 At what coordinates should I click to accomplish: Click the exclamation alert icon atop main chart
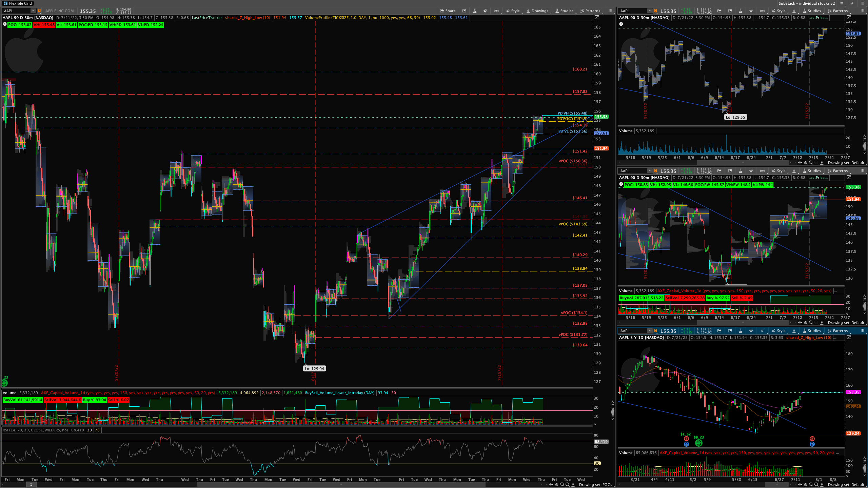(4, 24)
